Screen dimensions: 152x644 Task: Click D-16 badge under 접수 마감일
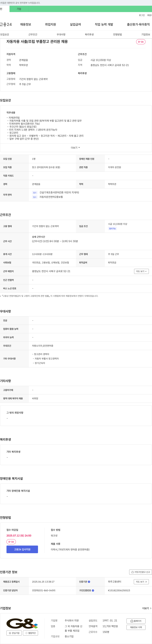pos(11,542)
